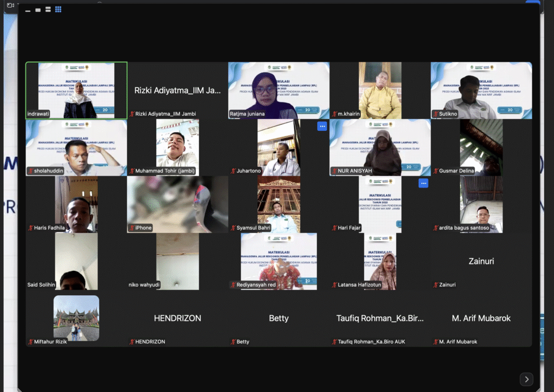Select the single thumbnail view icon
The height and width of the screenshot is (392, 554).
[x=38, y=10]
